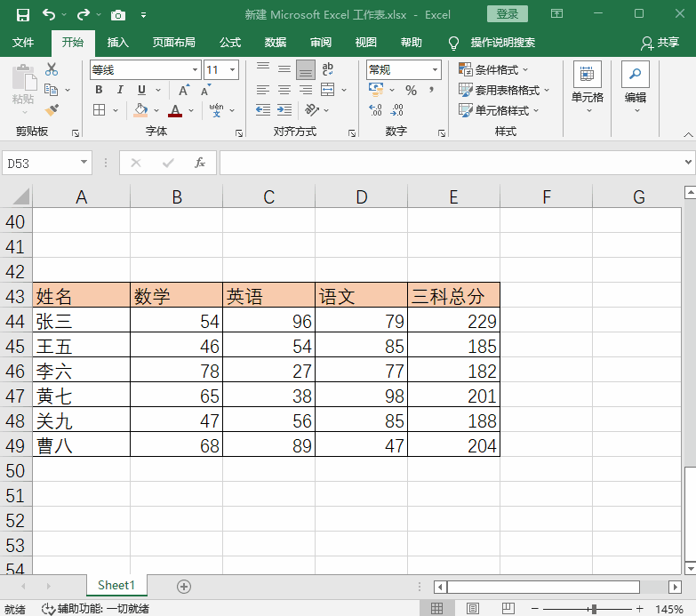Copy selection using the copy icon
696x616 pixels.
[x=52, y=90]
